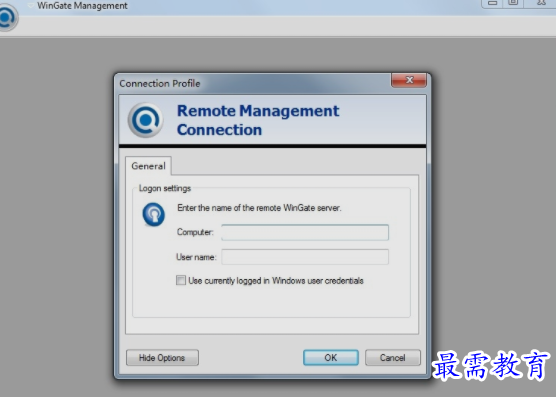Minimize the WinGate Management window
This screenshot has width=556, height=397.
point(492,3)
